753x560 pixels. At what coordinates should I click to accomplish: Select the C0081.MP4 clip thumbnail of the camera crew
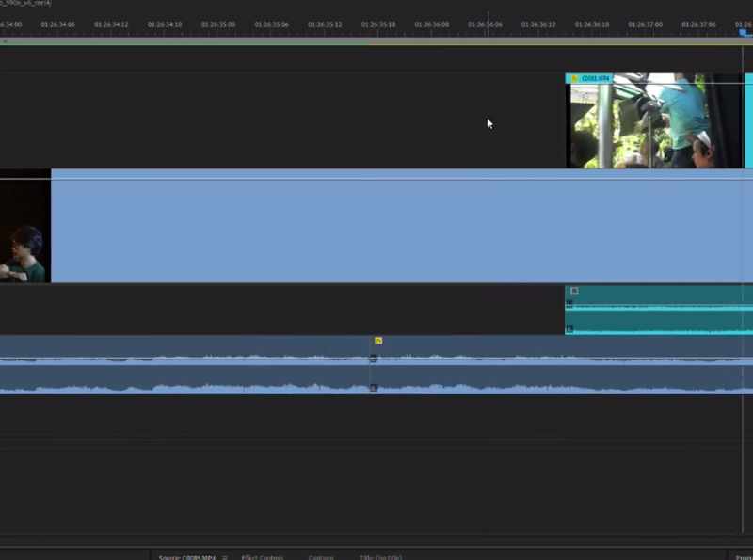coord(653,120)
